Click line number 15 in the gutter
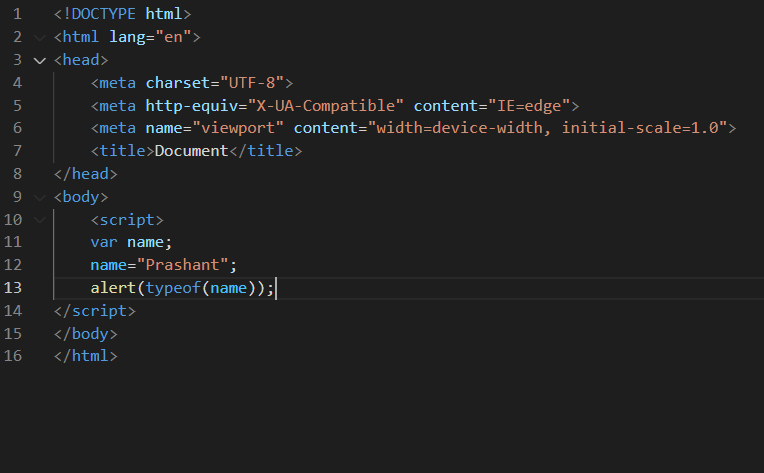Image resolution: width=764 pixels, height=473 pixels. click(13, 334)
